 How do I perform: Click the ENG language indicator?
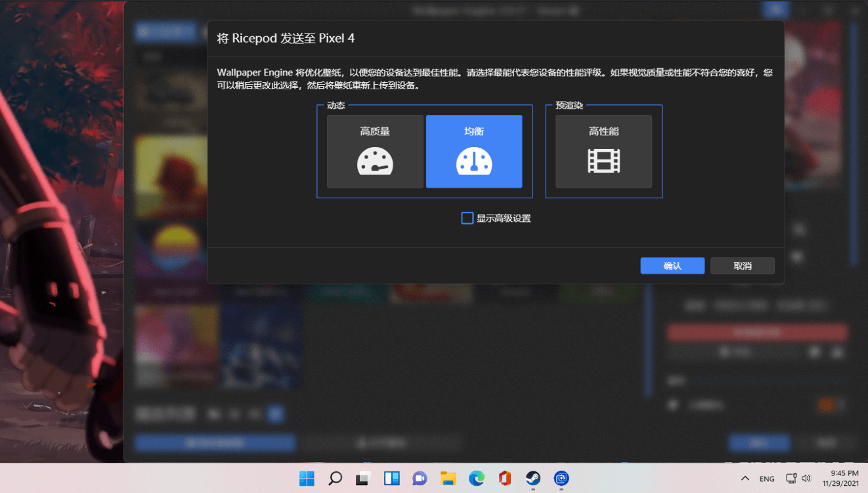pos(767,479)
